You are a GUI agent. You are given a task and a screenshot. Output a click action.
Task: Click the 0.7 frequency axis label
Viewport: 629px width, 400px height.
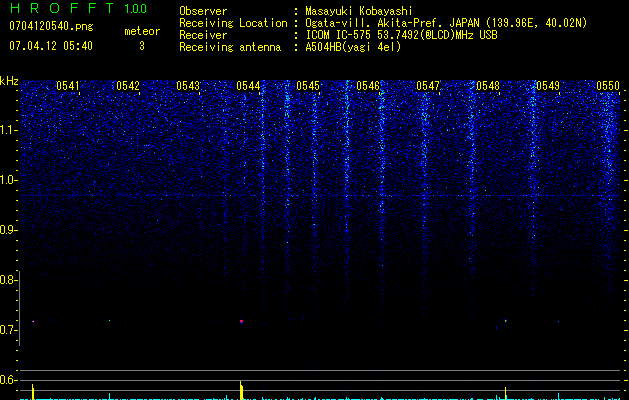tap(9, 330)
